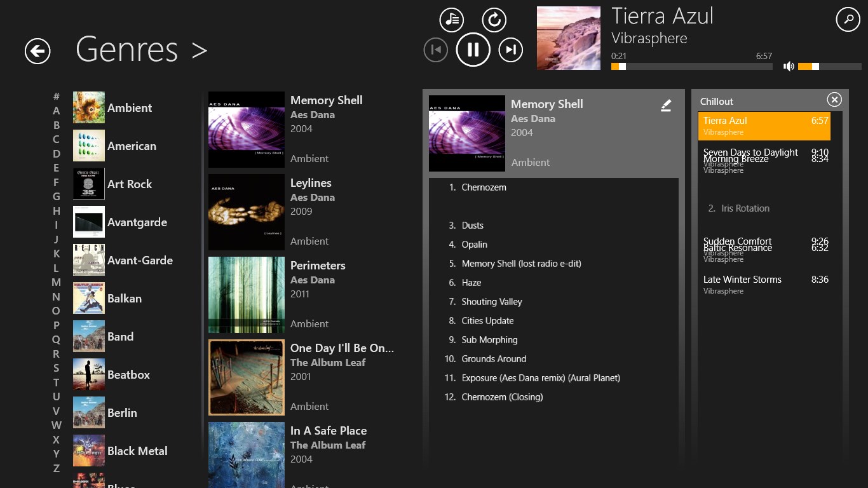Toggle the repeat playback icon

pyautogui.click(x=494, y=20)
